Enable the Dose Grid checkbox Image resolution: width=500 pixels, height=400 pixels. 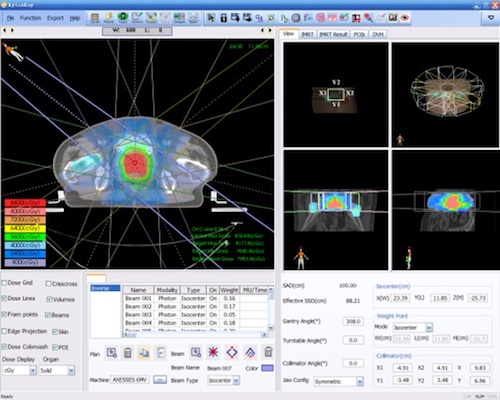4,283
